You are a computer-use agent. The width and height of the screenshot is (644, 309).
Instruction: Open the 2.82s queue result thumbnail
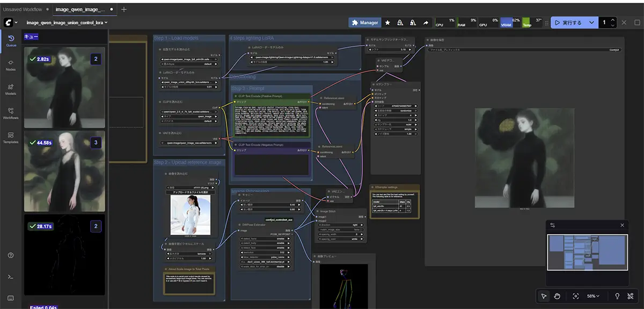[64, 87]
